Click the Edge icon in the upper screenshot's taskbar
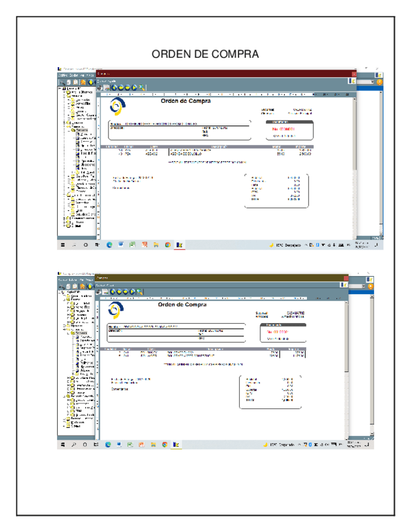Screen dimensions: 411x532 [x=109, y=245]
